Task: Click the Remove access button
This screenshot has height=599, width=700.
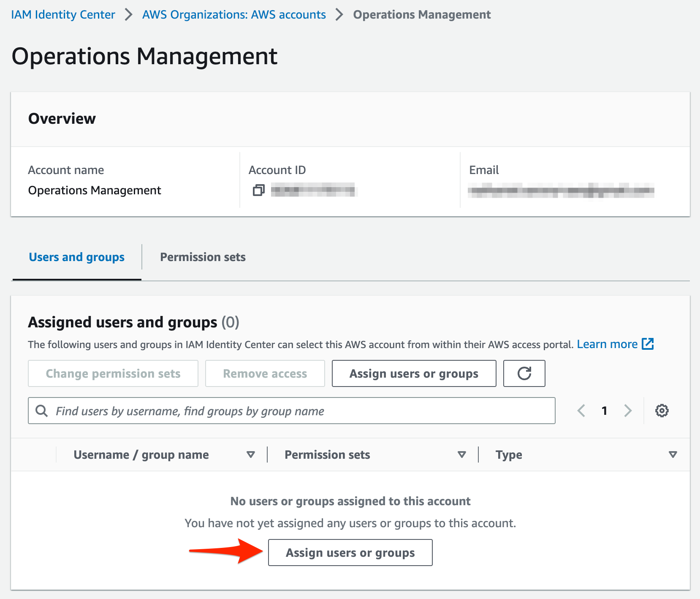Action: [x=265, y=373]
